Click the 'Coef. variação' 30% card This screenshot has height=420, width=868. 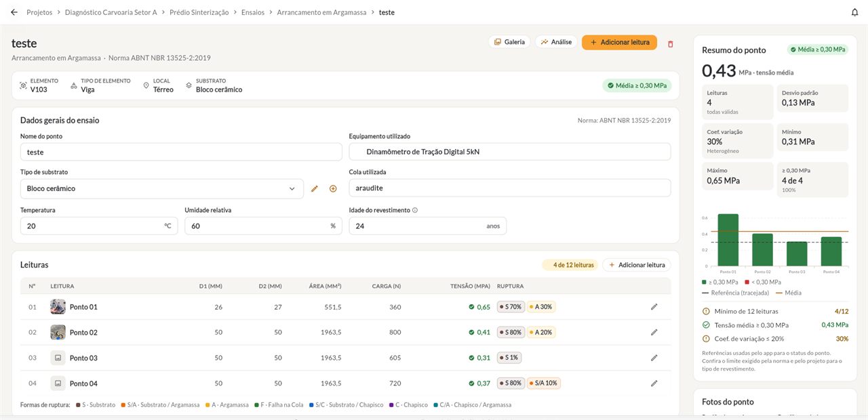pos(738,140)
